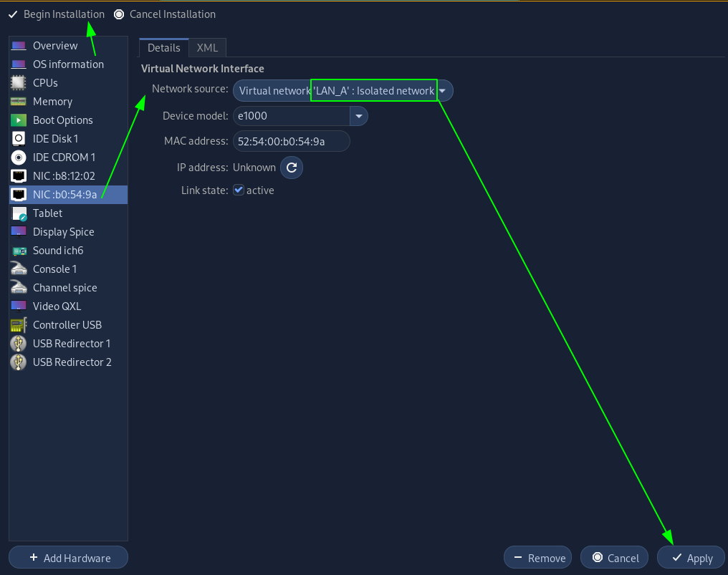Screen dimensions: 728x575
Task: Click IDE Disk 1 drive icon
Action: click(x=19, y=139)
